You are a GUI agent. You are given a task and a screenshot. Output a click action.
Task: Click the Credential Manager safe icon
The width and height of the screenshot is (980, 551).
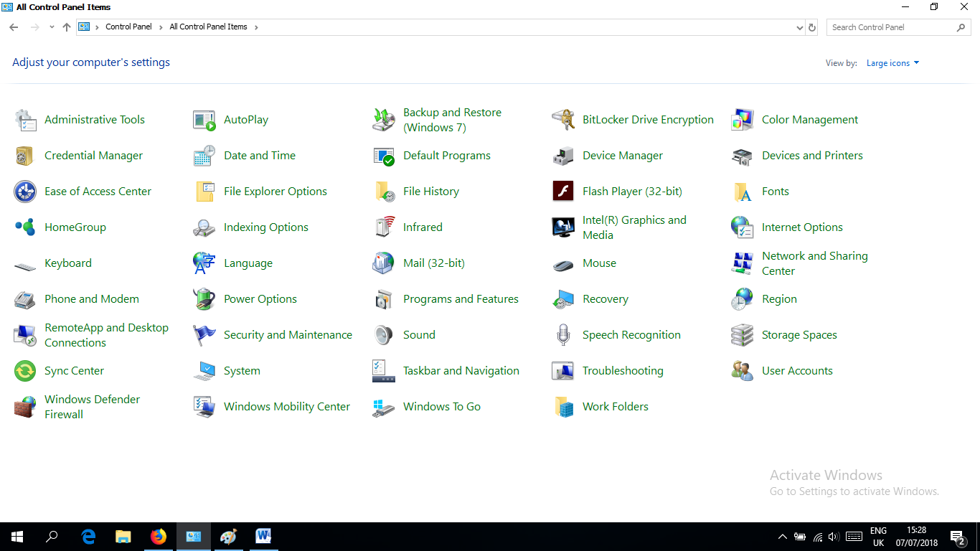click(x=25, y=156)
